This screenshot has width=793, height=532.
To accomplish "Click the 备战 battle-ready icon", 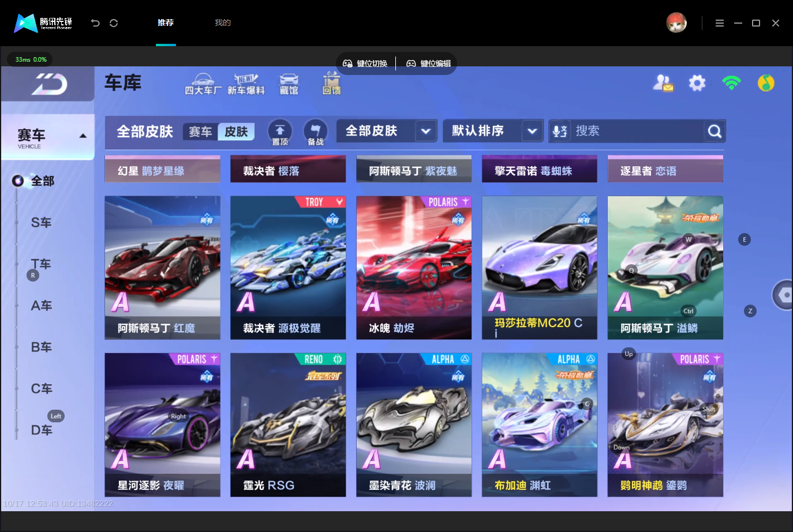I will coord(315,132).
